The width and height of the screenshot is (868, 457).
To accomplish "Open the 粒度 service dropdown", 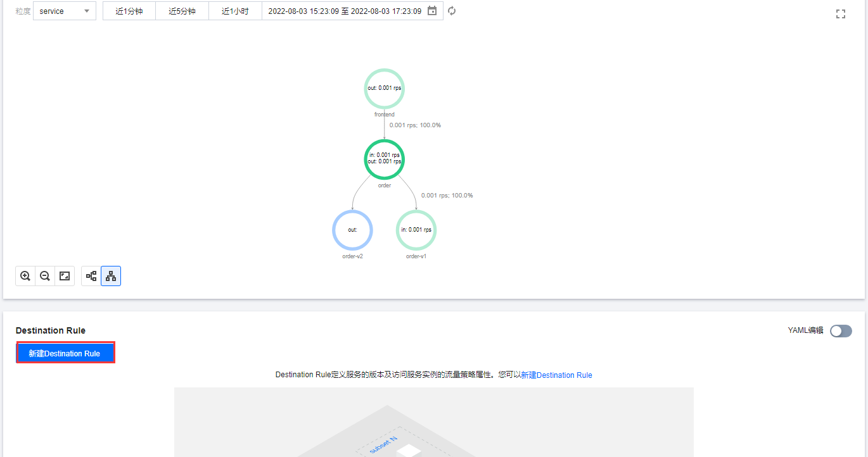I will [64, 11].
